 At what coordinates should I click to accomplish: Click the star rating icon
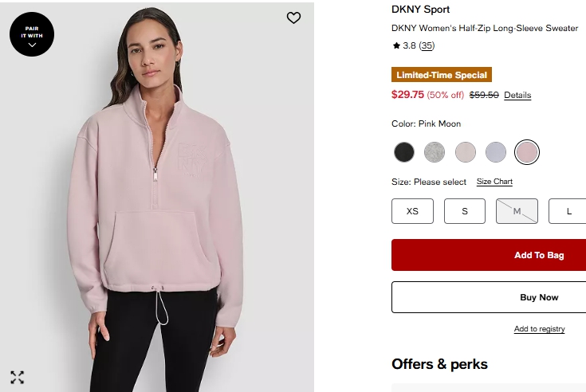coord(396,46)
